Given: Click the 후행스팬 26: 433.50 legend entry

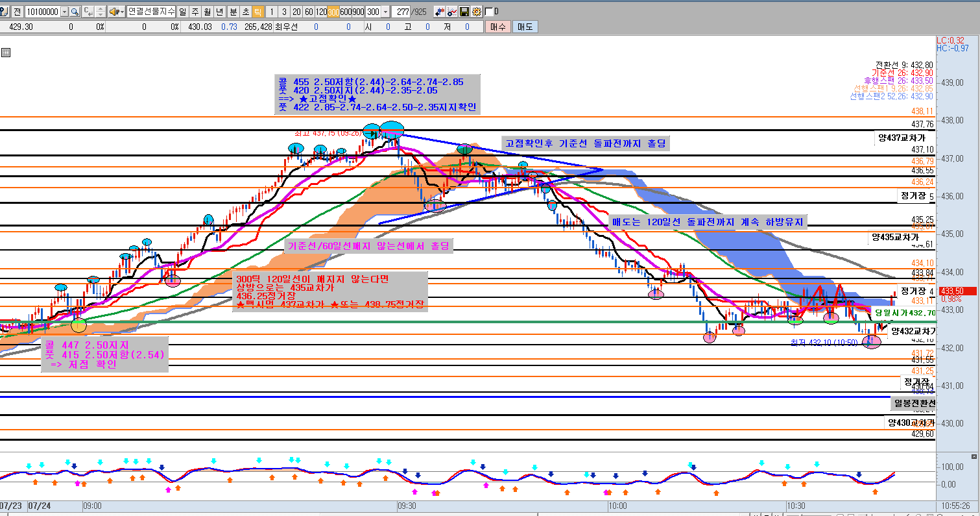Looking at the screenshot, I should tap(898, 80).
